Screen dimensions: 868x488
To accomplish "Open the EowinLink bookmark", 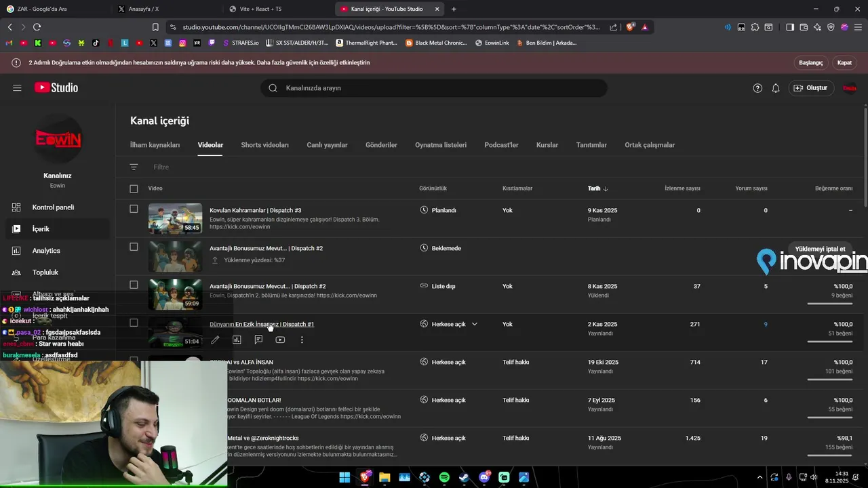I will pos(492,43).
